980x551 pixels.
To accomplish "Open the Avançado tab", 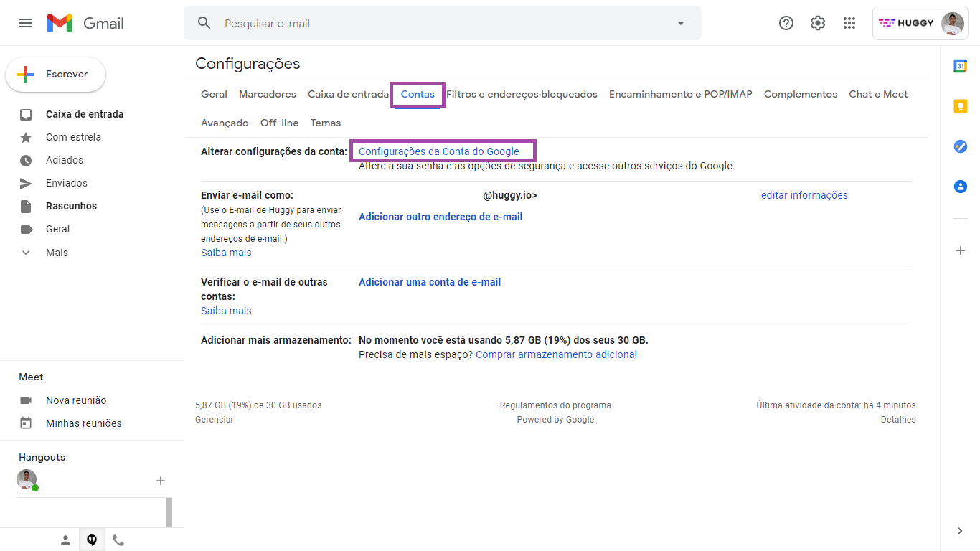I will pos(225,123).
